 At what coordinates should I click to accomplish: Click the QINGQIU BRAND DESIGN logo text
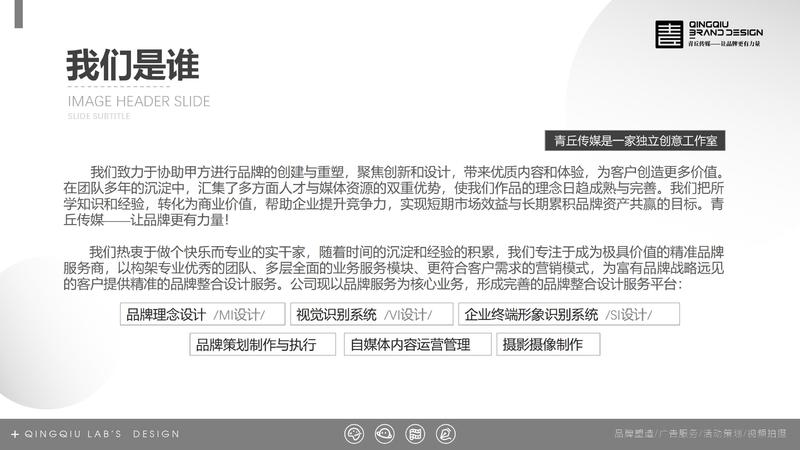[x=726, y=29]
